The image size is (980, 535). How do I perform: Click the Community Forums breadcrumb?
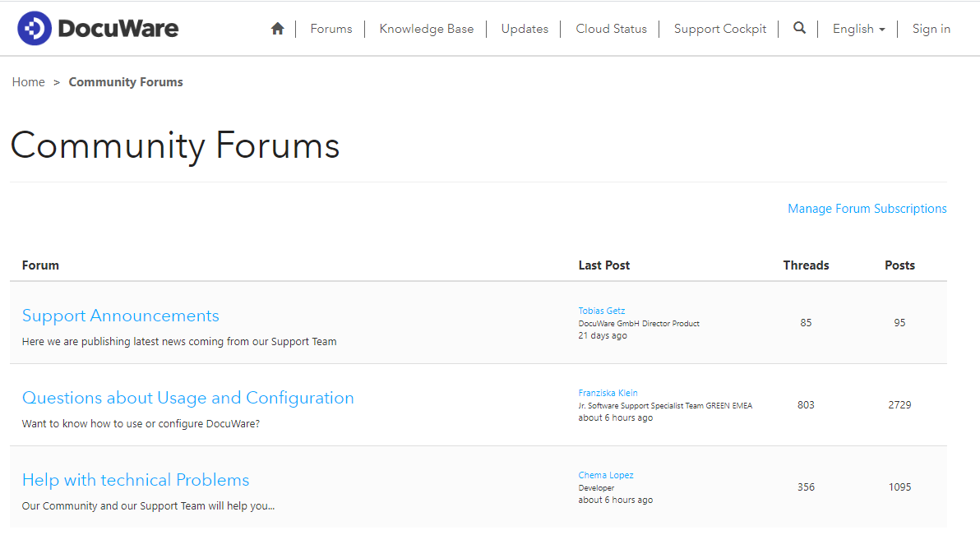coord(126,82)
